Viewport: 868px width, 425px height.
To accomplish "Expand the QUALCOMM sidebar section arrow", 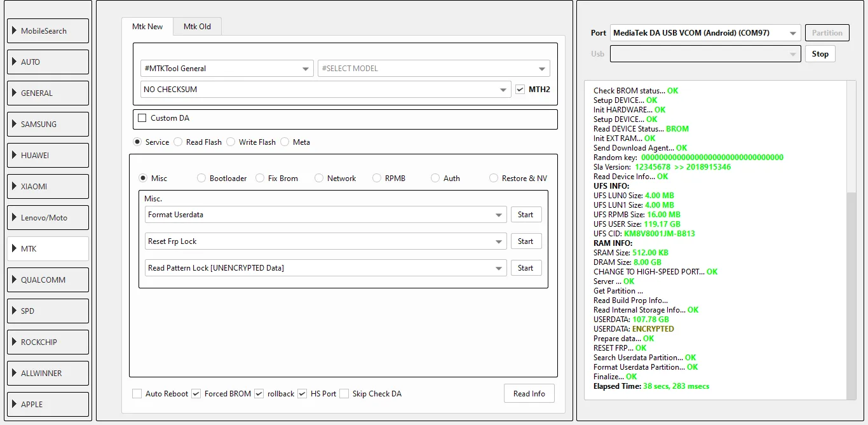I will pos(15,280).
